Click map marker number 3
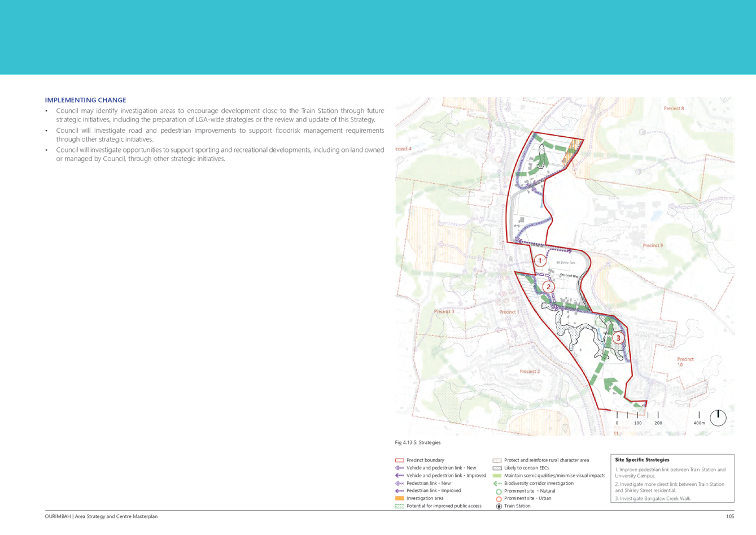Image resolution: width=756 pixels, height=535 pixels. point(618,338)
